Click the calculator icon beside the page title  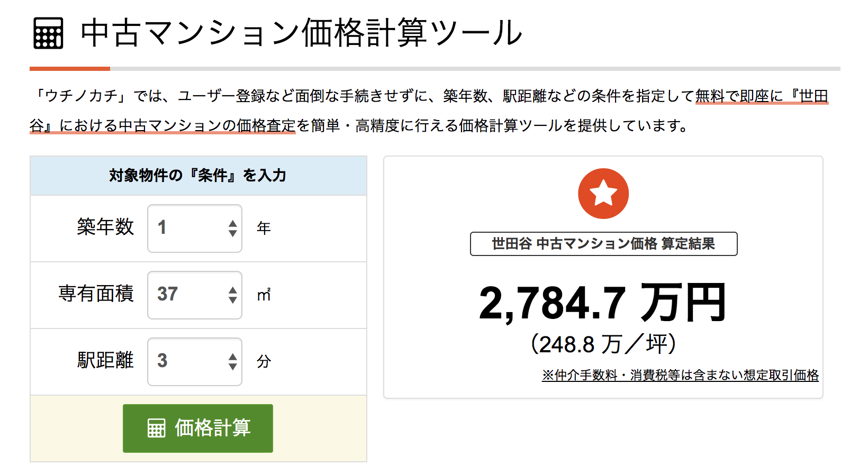coord(48,33)
